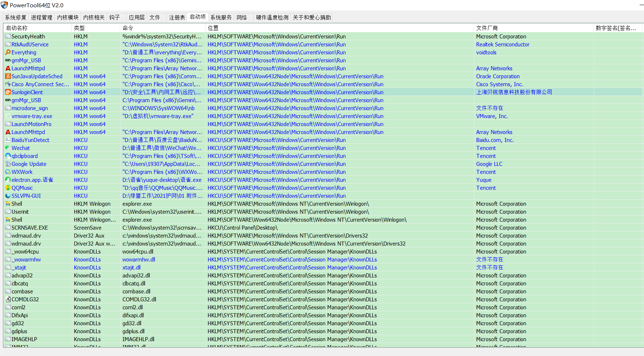The image size is (644, 356).
Task: Click the IMAGEHLP row icon
Action: point(8,339)
